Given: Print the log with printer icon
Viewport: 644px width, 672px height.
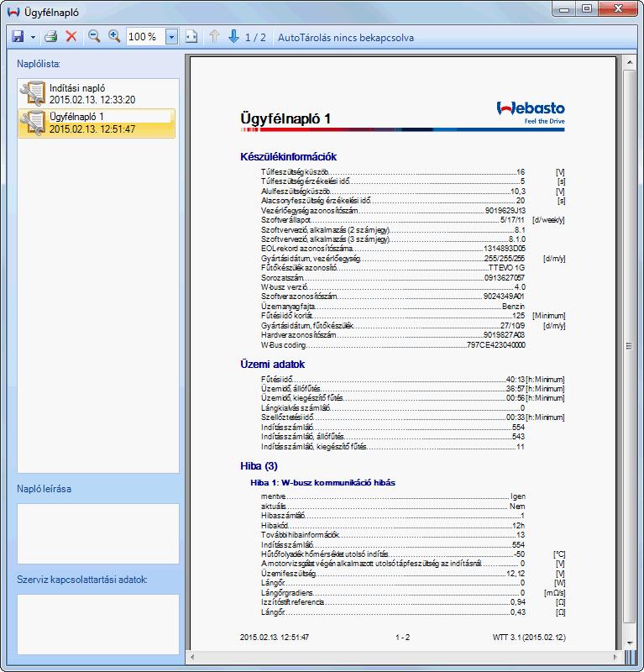Looking at the screenshot, I should click(51, 36).
